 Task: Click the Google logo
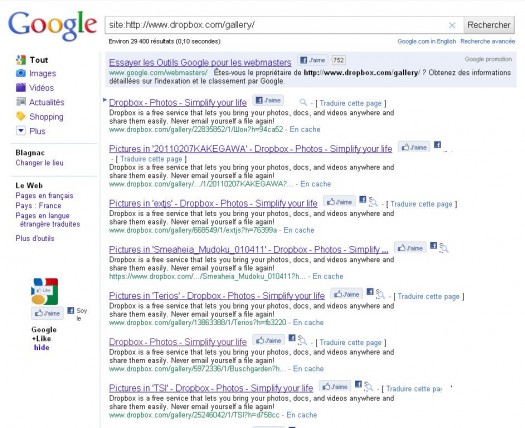(53, 25)
